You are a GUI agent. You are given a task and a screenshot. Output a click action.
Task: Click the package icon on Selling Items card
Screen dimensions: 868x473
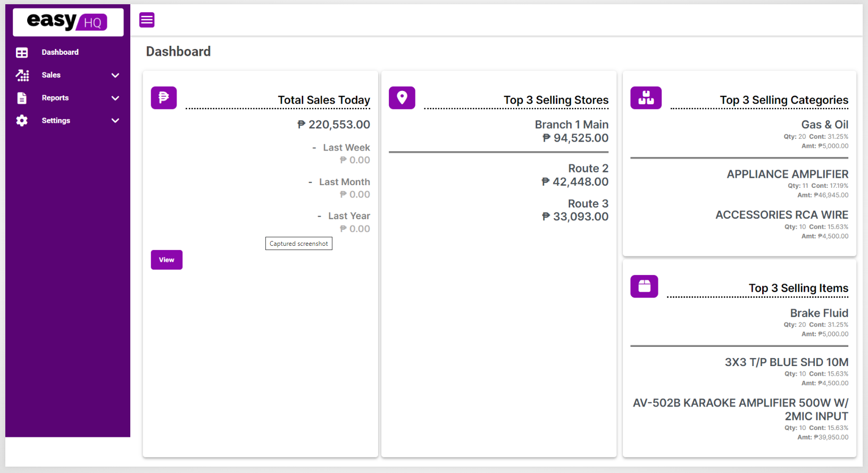click(645, 286)
